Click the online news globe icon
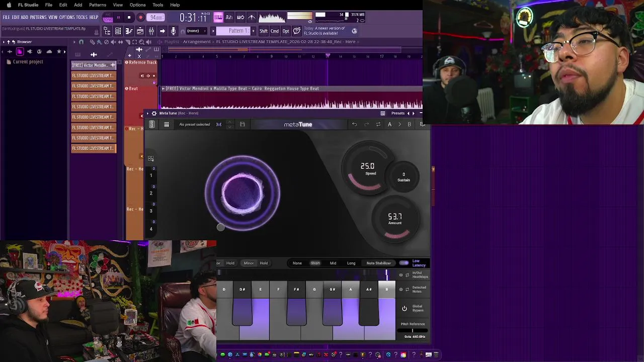The height and width of the screenshot is (362, 644). [x=354, y=31]
